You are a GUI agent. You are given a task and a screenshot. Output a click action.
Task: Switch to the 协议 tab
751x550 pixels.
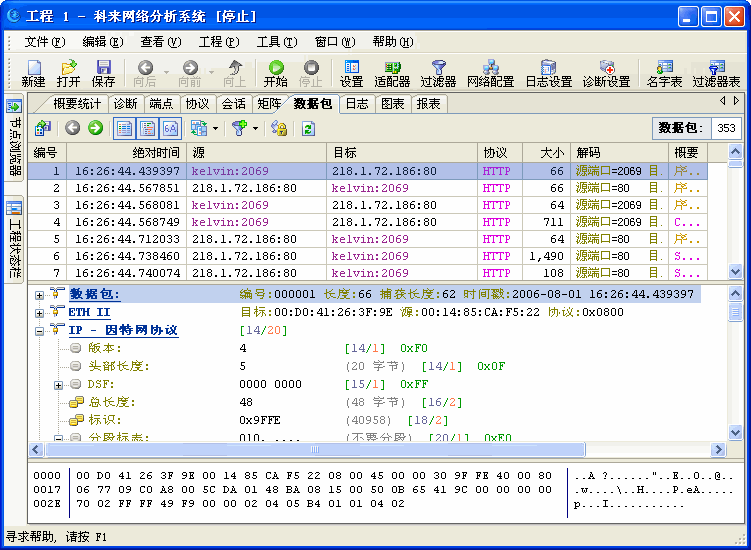tap(197, 104)
